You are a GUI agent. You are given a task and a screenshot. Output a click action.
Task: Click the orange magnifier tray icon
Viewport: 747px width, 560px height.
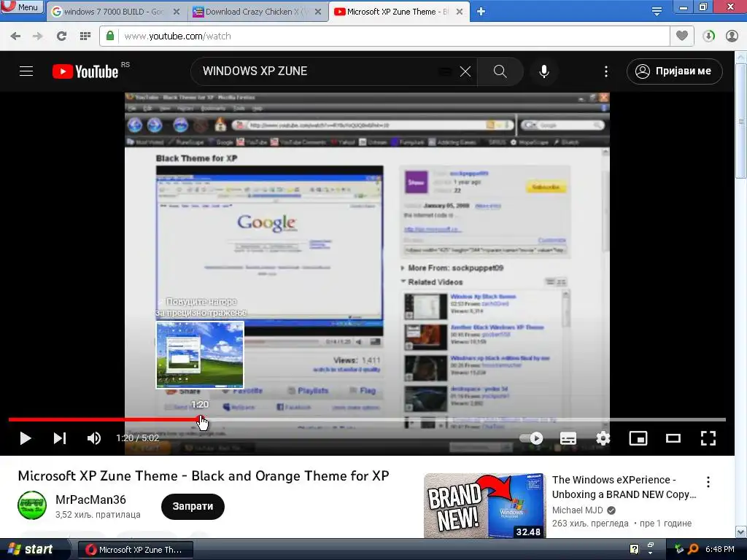tap(693, 549)
